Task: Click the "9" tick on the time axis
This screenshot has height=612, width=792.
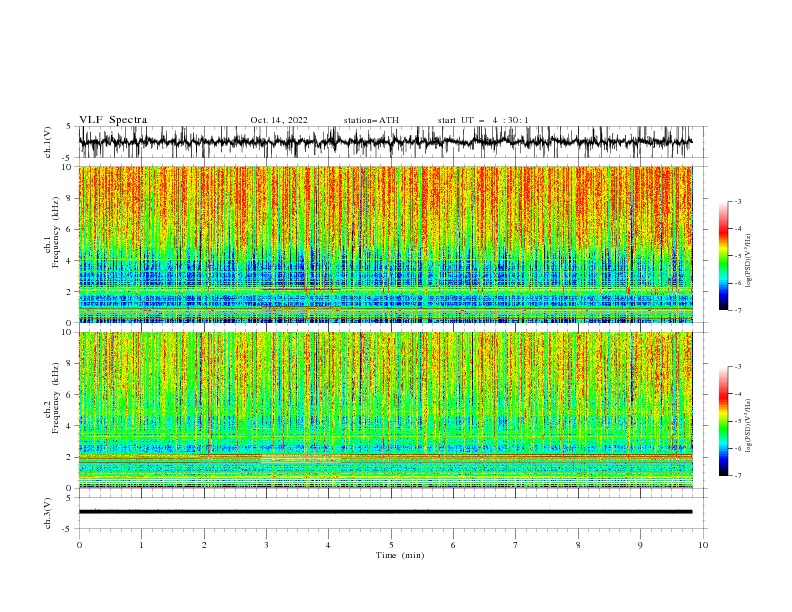Action: [x=640, y=545]
